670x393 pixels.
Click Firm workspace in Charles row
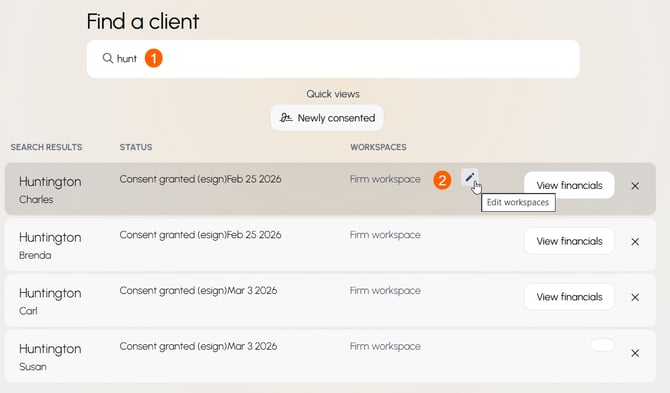[385, 179]
